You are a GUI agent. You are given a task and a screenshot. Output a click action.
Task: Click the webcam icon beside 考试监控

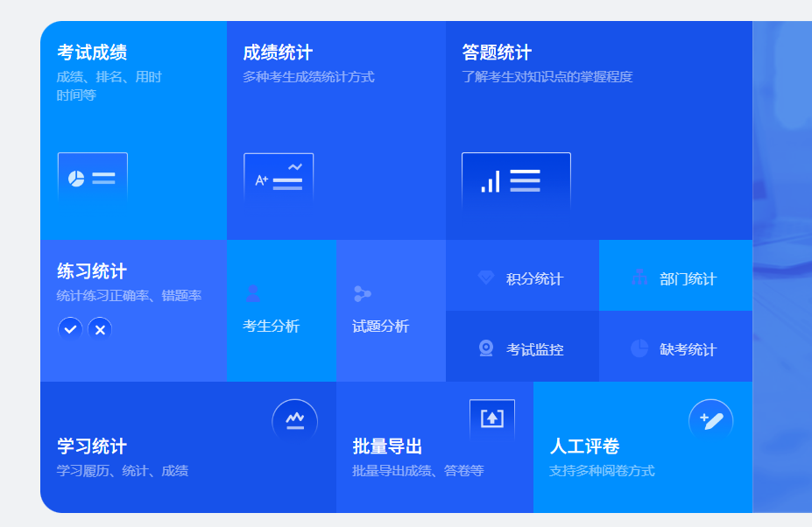click(x=486, y=348)
